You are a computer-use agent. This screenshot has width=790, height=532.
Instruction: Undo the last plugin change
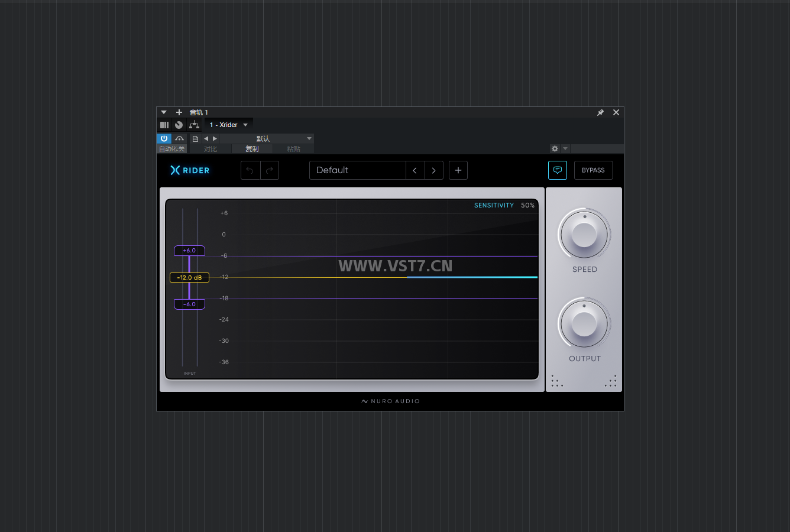(x=250, y=170)
